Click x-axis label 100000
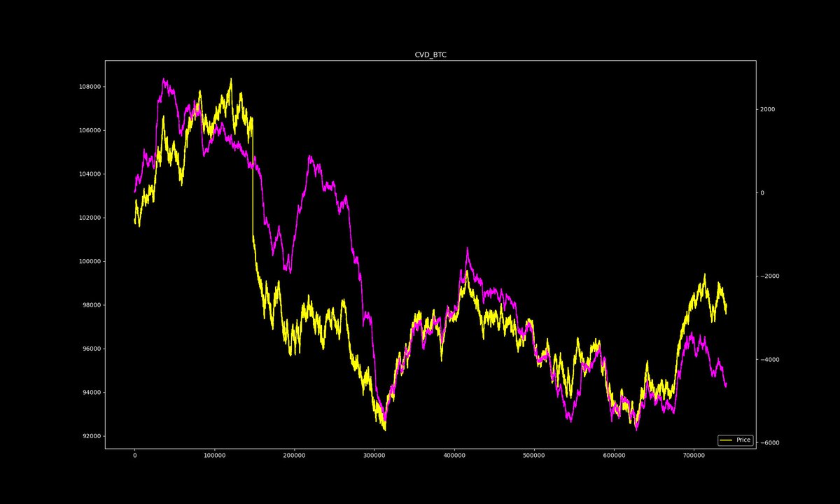 pyautogui.click(x=215, y=456)
